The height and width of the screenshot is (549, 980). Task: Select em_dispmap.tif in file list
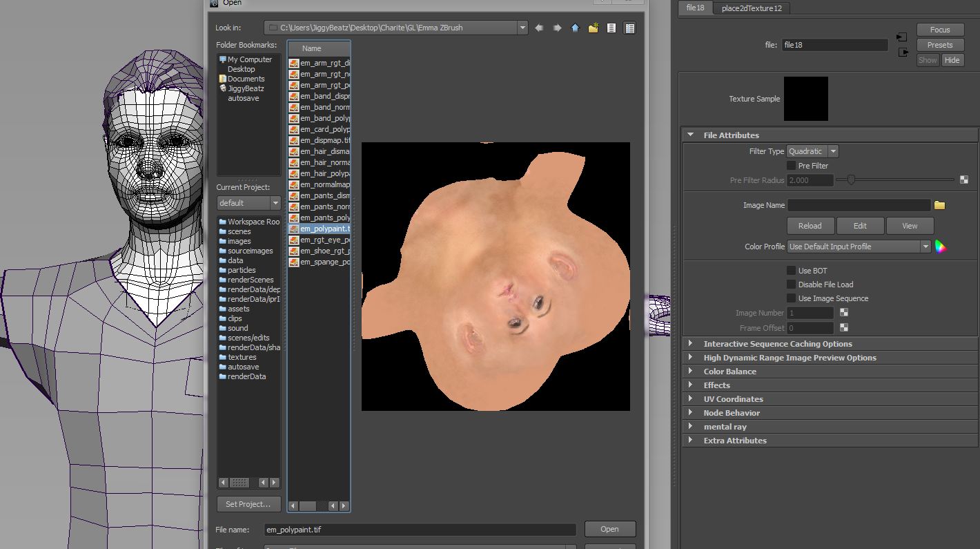pyautogui.click(x=324, y=140)
